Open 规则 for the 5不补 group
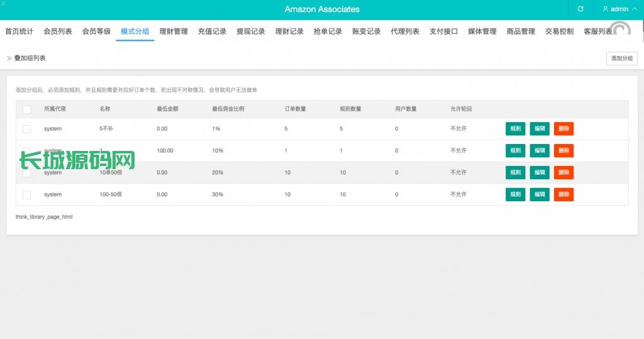 click(515, 129)
